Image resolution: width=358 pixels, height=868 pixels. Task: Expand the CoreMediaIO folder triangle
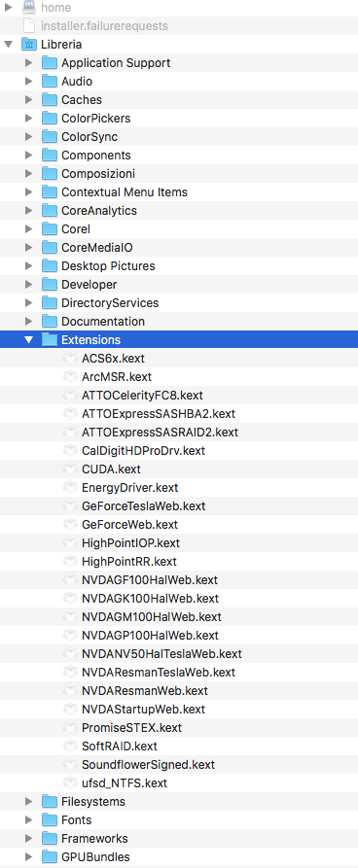coord(29,248)
